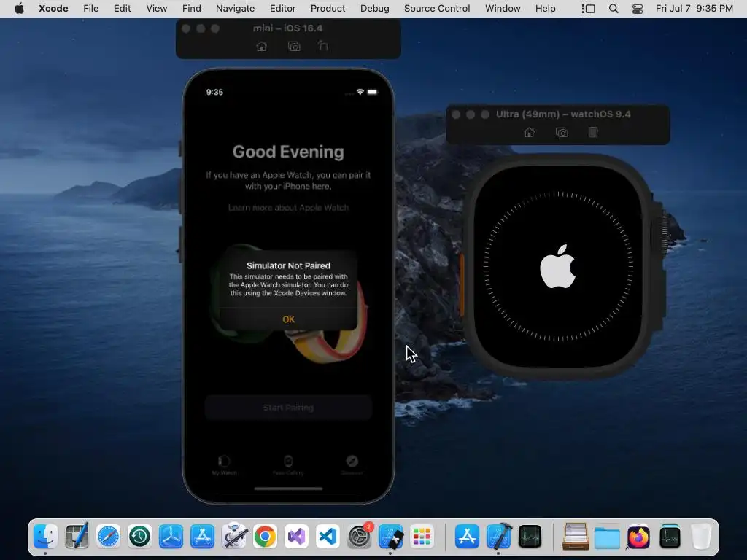Viewport: 747px width, 560px height.
Task: Open the Editor menu
Action: point(282,8)
